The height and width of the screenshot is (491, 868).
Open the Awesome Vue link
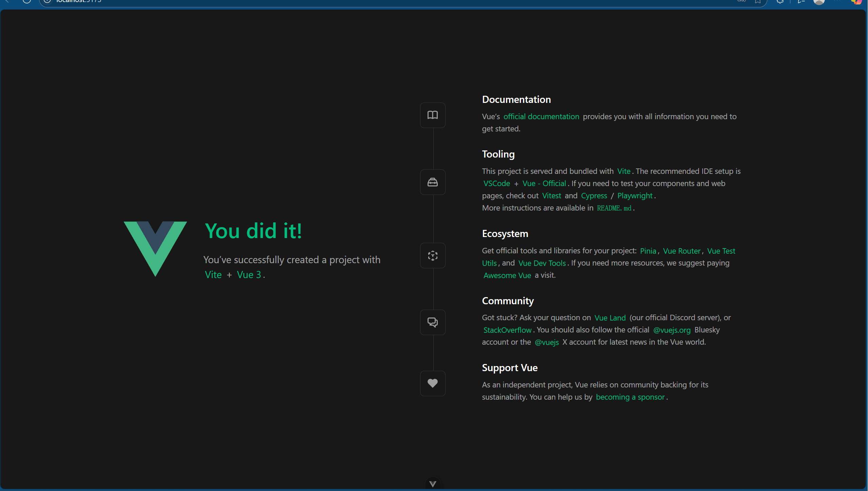507,275
